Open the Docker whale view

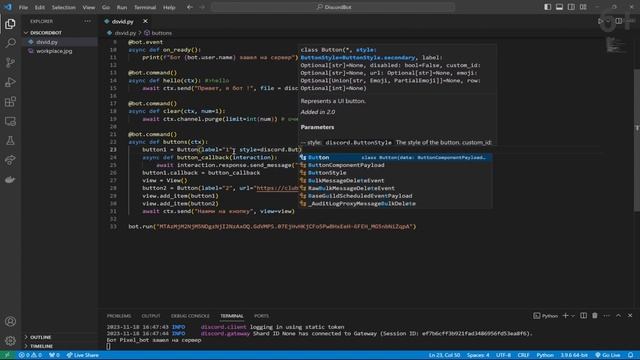(10, 180)
